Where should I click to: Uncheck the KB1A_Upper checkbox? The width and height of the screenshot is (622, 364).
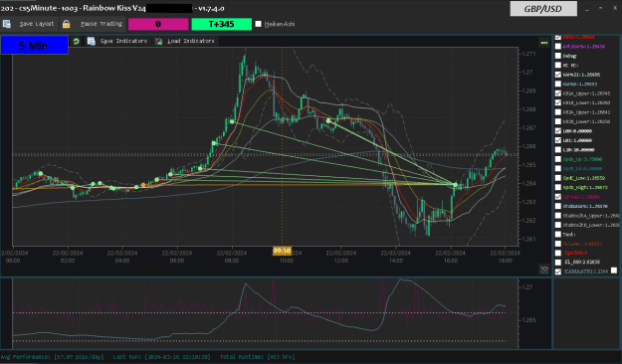tap(558, 93)
